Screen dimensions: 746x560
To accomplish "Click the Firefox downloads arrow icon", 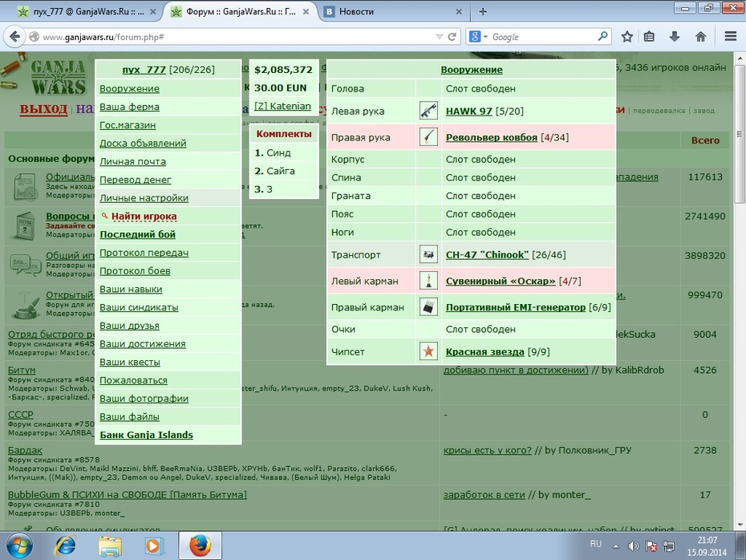I will point(675,37).
